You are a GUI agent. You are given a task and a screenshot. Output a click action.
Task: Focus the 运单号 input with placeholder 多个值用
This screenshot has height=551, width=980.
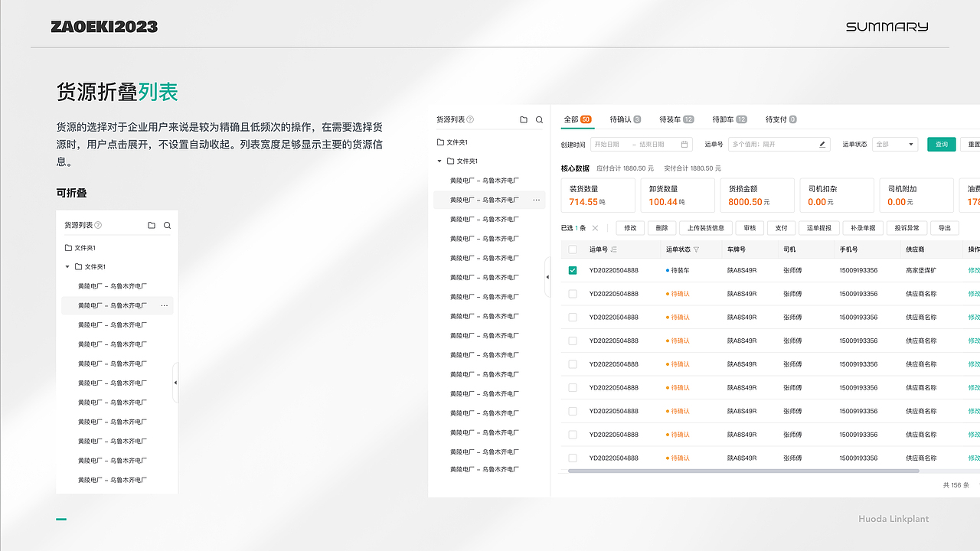tap(779, 144)
